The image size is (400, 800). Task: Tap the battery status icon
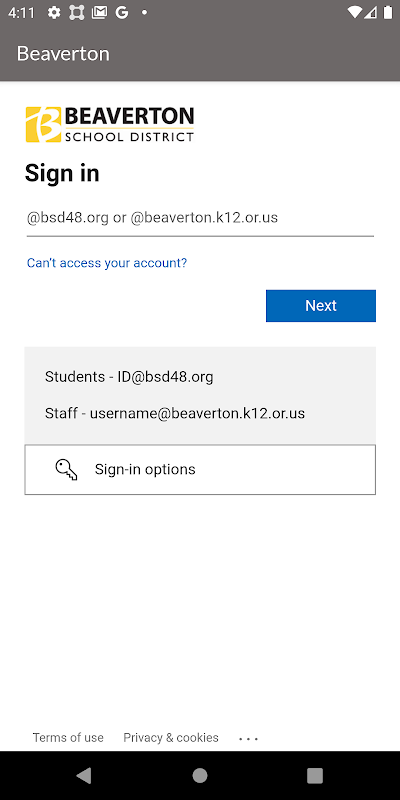[388, 13]
